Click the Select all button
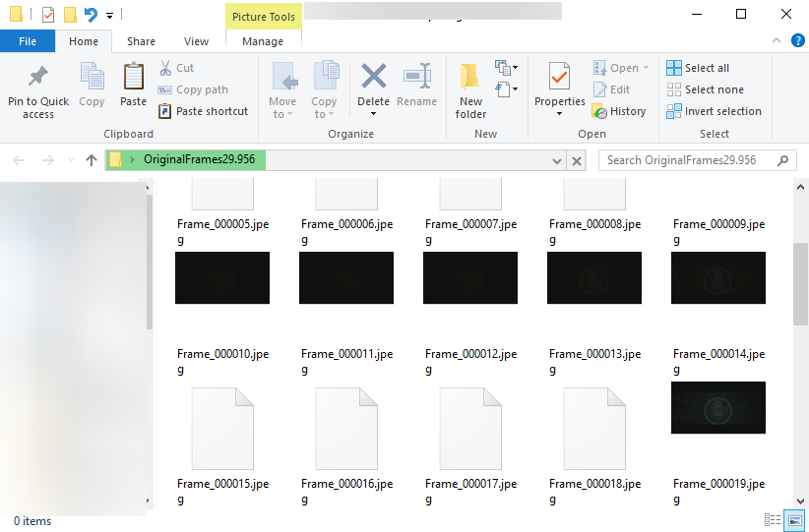 (698, 68)
